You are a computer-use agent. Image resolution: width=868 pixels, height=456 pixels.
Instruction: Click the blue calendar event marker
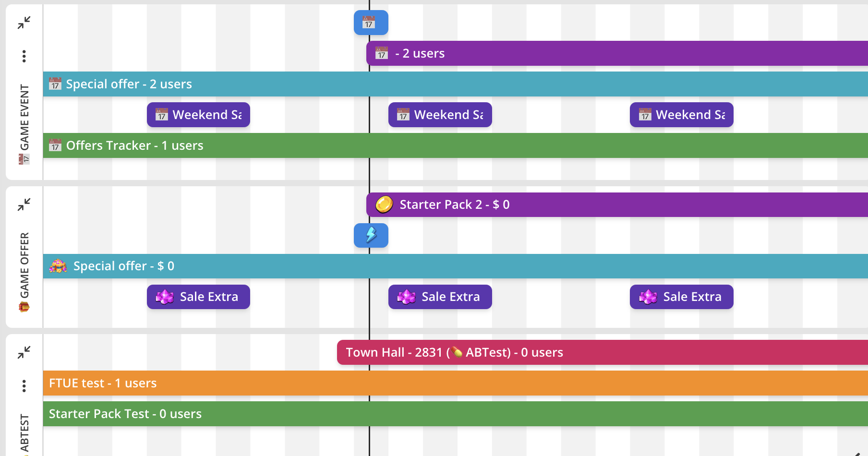pyautogui.click(x=371, y=23)
